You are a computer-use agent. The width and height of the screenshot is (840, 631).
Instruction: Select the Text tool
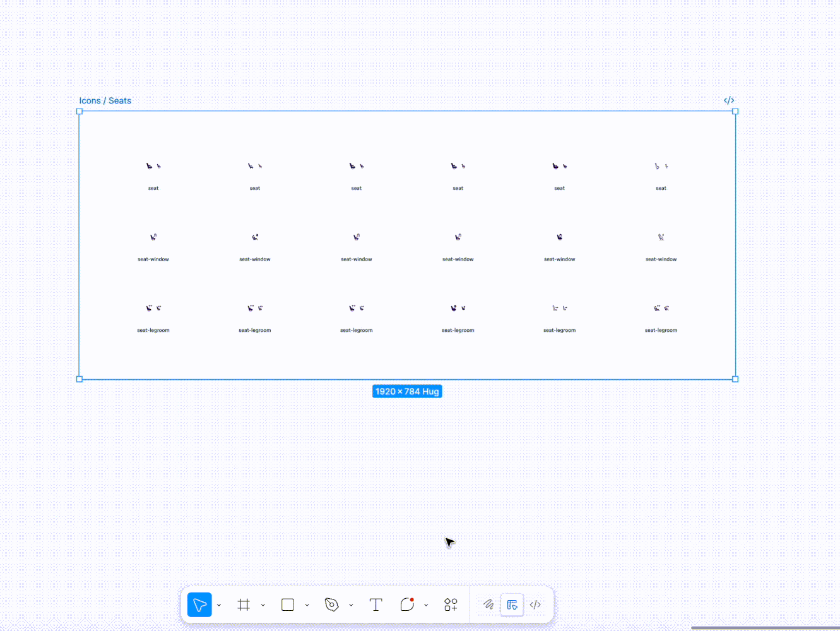[x=376, y=605]
